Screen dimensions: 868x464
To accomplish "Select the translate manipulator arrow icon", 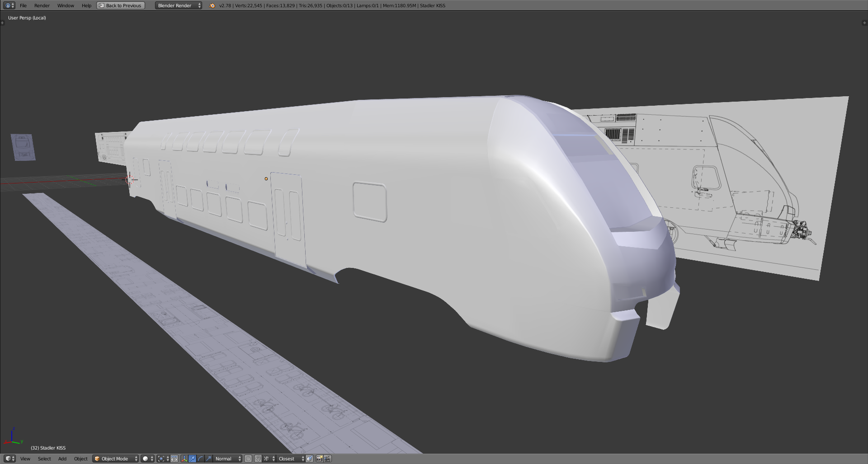I will click(192, 459).
